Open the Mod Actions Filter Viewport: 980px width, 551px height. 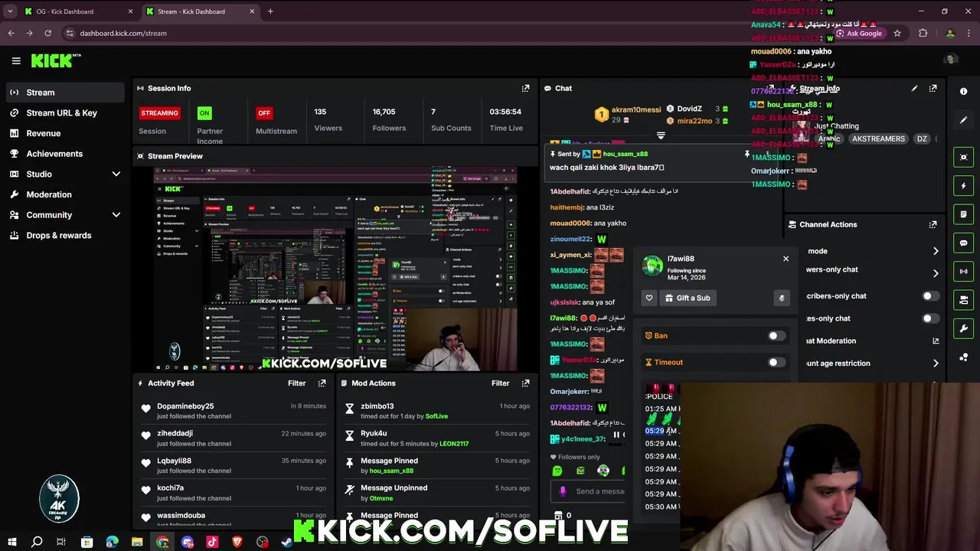click(500, 383)
